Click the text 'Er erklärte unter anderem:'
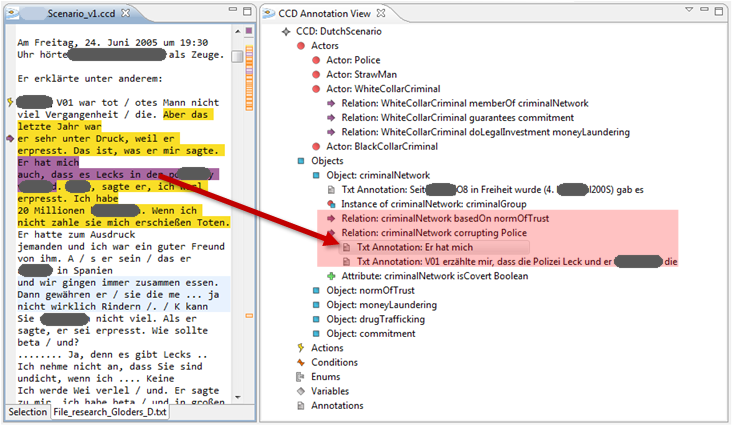Viewport: 733px width, 426px height. pyautogui.click(x=90, y=79)
